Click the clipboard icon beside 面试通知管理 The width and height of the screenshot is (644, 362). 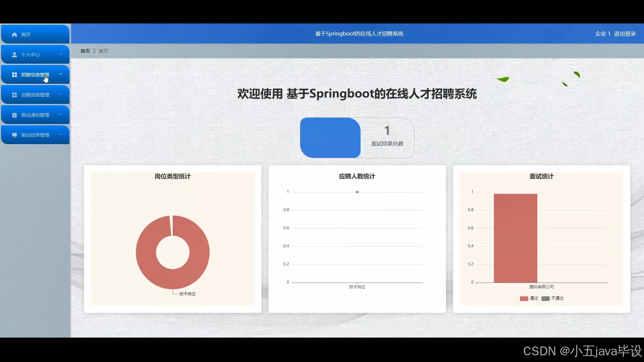(x=14, y=115)
